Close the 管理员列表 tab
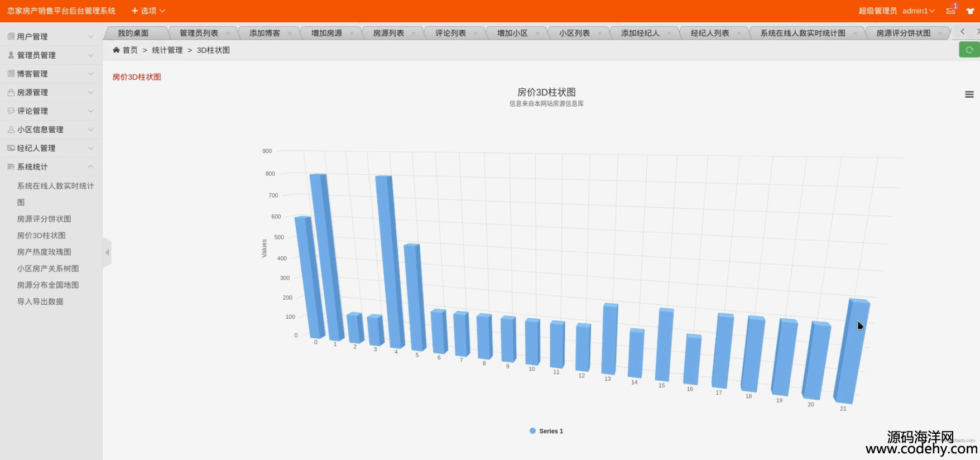This screenshot has width=980, height=460. pyautogui.click(x=228, y=33)
